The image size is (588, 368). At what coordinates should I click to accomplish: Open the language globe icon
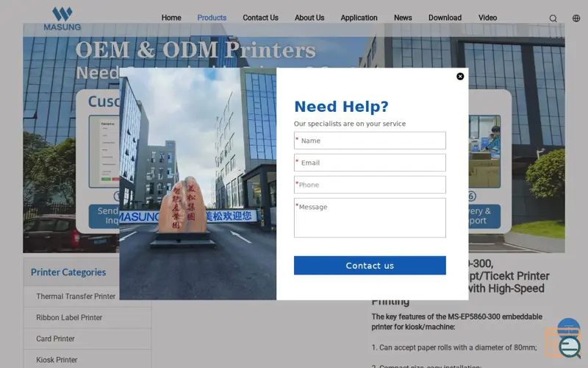click(x=576, y=18)
